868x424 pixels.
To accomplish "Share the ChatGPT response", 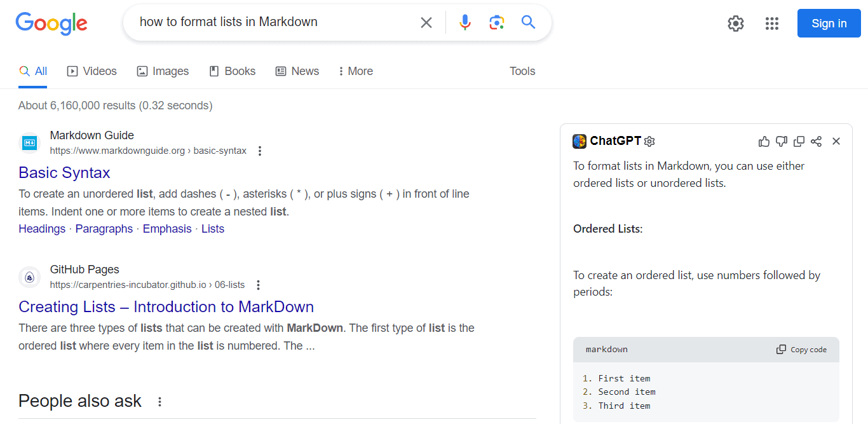I will pos(816,141).
